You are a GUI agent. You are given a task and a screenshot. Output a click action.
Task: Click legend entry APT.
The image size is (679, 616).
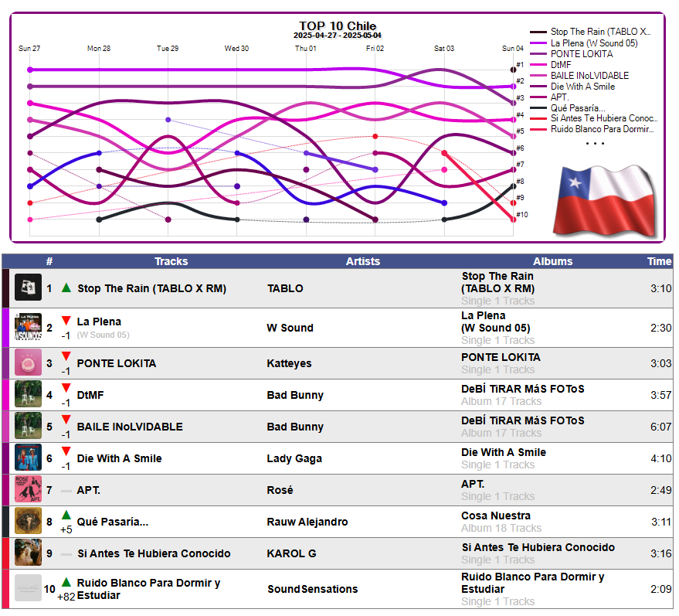560,97
